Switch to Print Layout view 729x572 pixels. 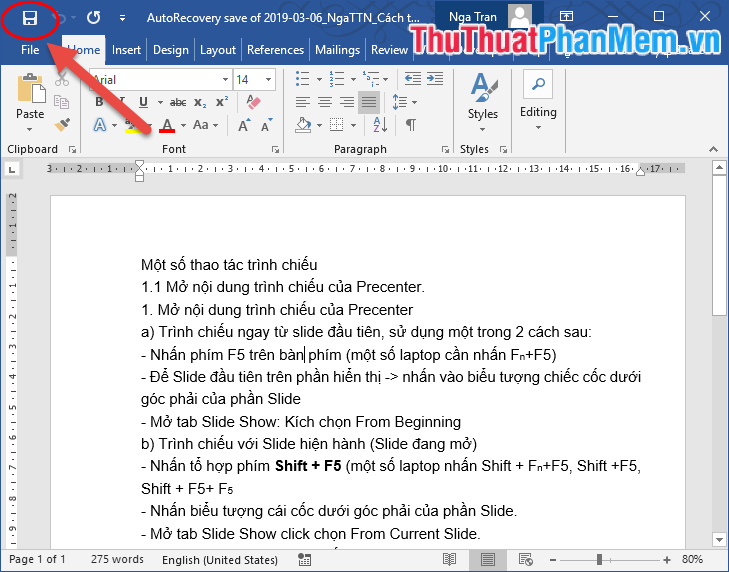(487, 559)
